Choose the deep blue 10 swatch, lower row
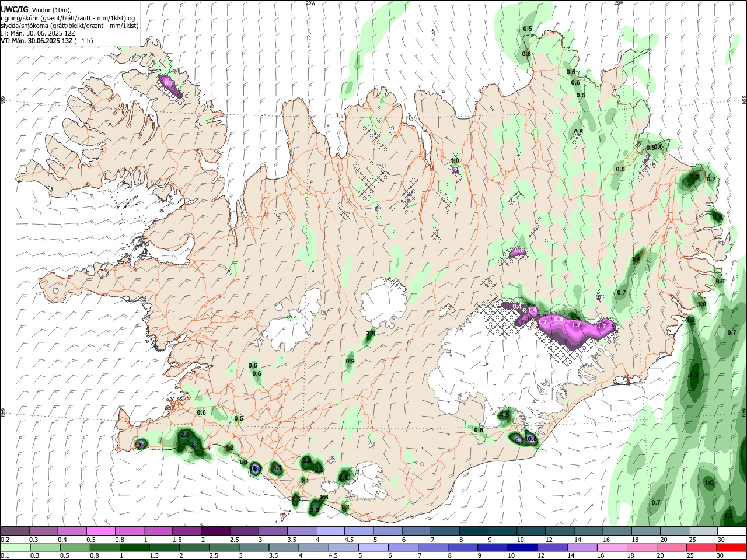Image resolution: width=747 pixels, height=560 pixels. click(x=522, y=547)
